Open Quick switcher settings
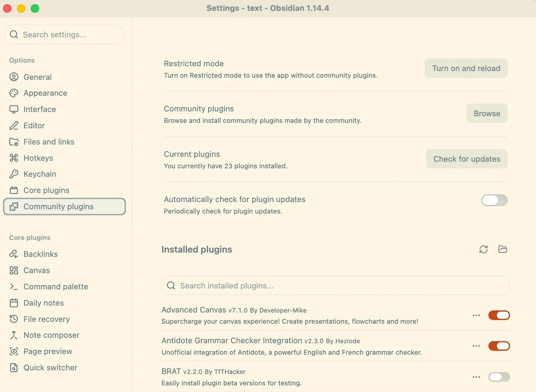 point(64,368)
